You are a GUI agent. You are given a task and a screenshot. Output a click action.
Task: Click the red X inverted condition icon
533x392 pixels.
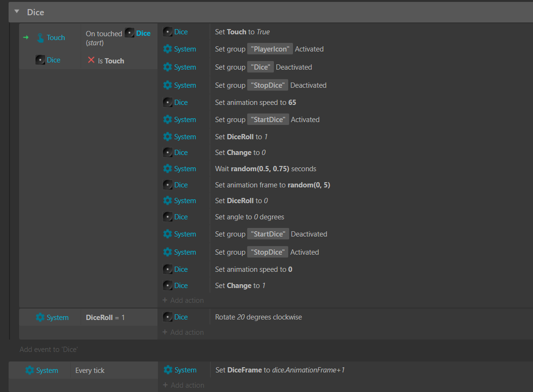tap(91, 61)
